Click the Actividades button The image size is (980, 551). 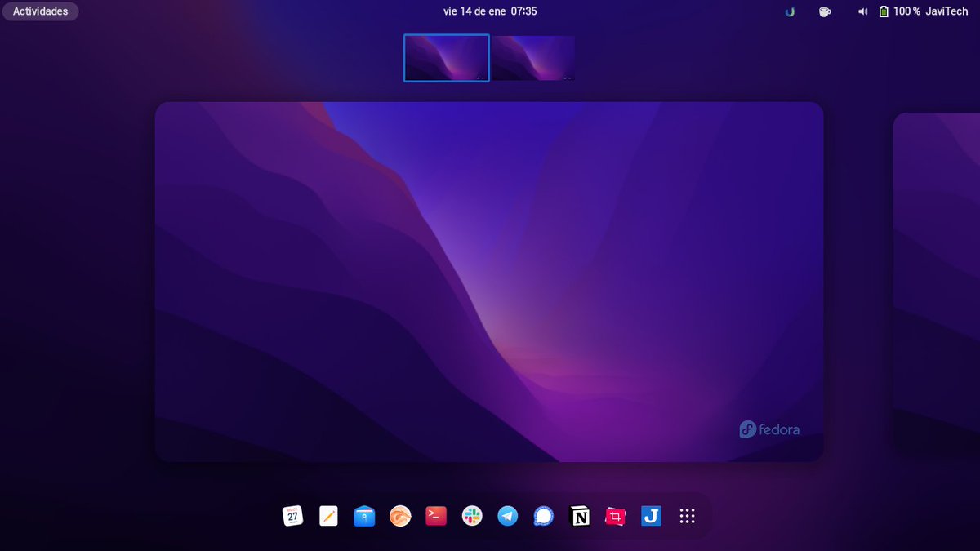(40, 11)
